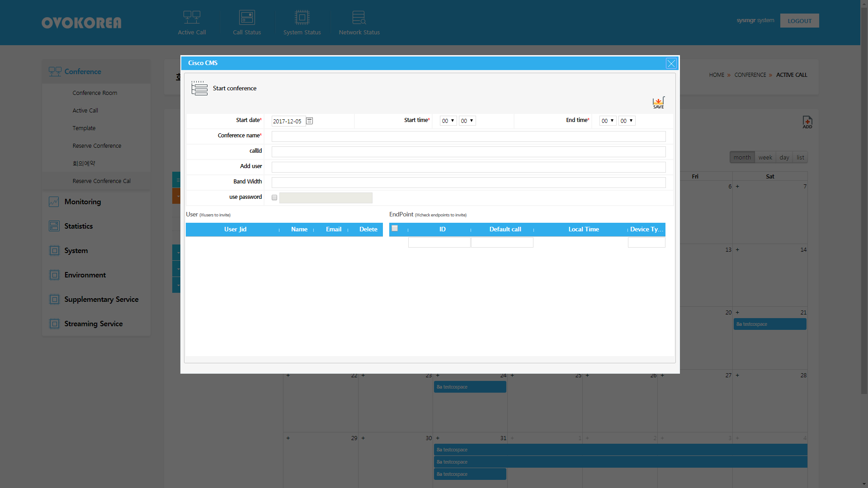Expand the End time hour dropdown
Image resolution: width=868 pixels, height=488 pixels.
[x=608, y=121]
